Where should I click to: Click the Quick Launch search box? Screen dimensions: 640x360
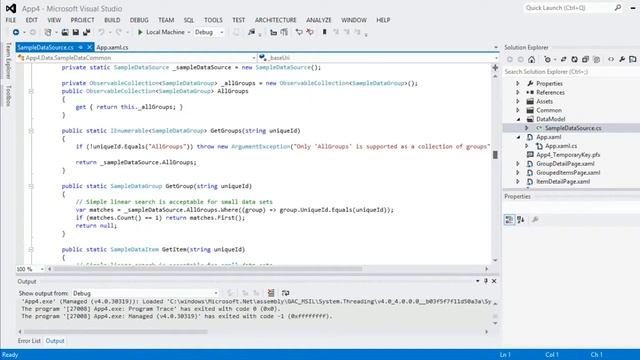(x=572, y=8)
